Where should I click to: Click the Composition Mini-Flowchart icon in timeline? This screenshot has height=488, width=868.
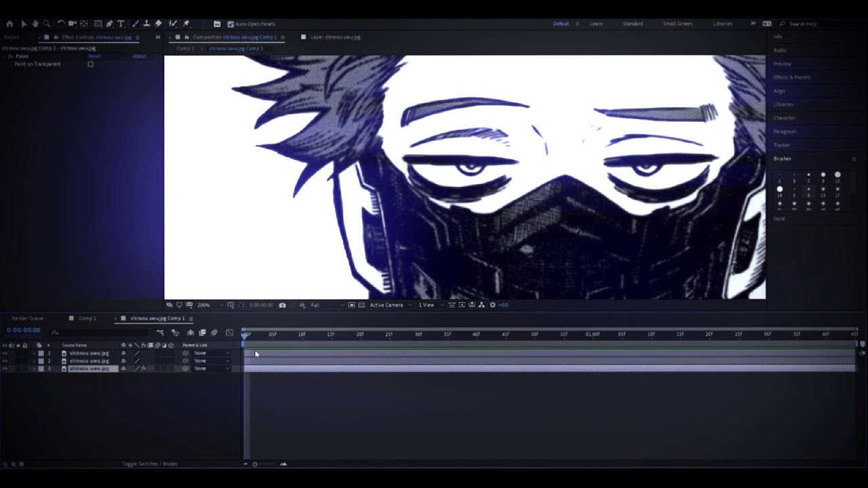(x=160, y=333)
